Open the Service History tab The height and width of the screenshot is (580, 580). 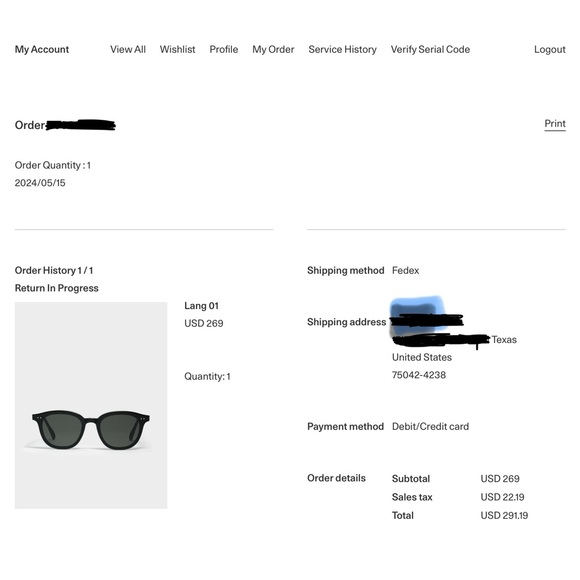pos(343,50)
